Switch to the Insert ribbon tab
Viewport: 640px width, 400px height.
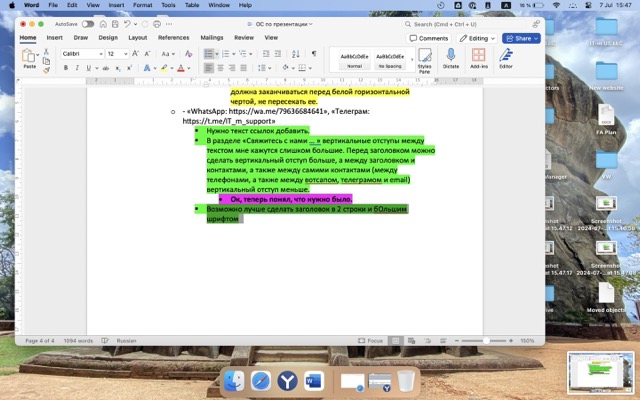[55, 37]
